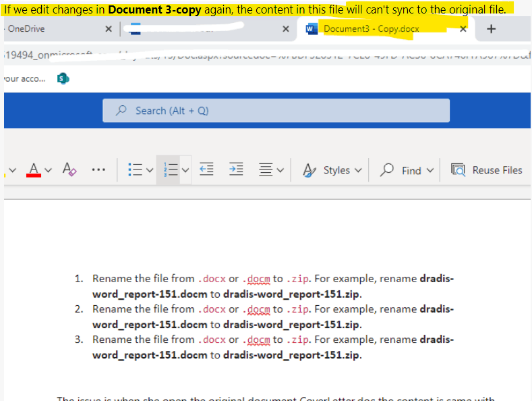Open the 'our acco...' bookmark
Viewport: 532px width, 401px height.
point(24,78)
